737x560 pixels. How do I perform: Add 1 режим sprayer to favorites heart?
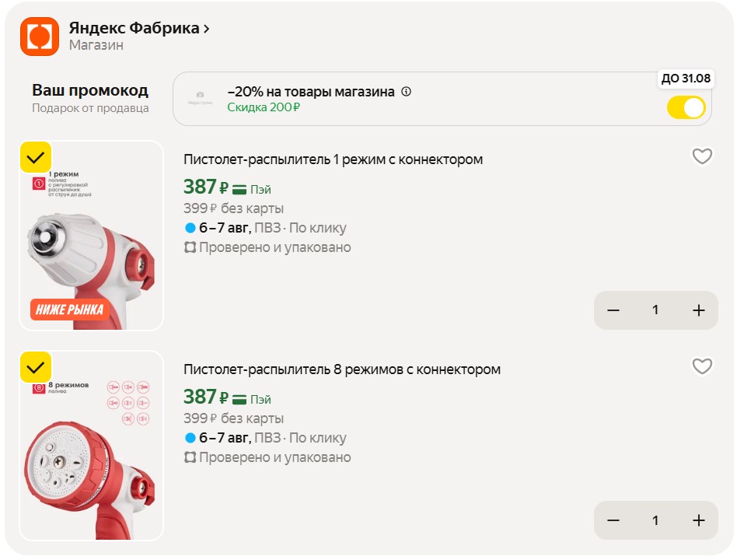pyautogui.click(x=702, y=156)
